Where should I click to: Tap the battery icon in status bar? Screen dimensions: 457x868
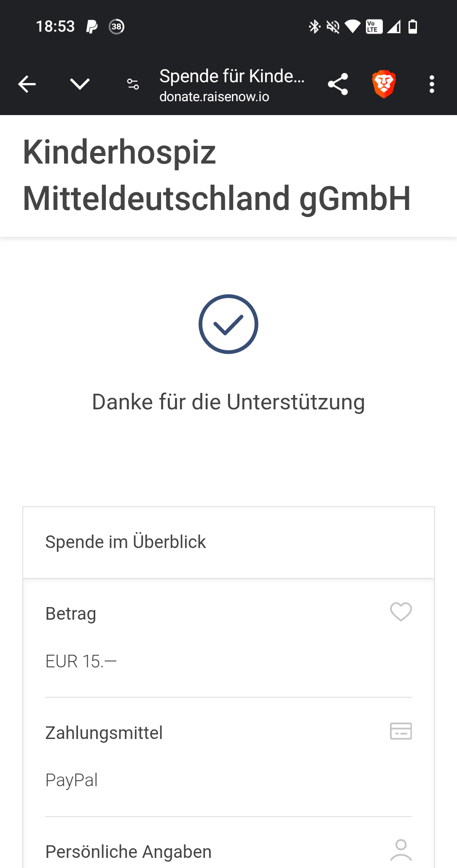[x=413, y=27]
